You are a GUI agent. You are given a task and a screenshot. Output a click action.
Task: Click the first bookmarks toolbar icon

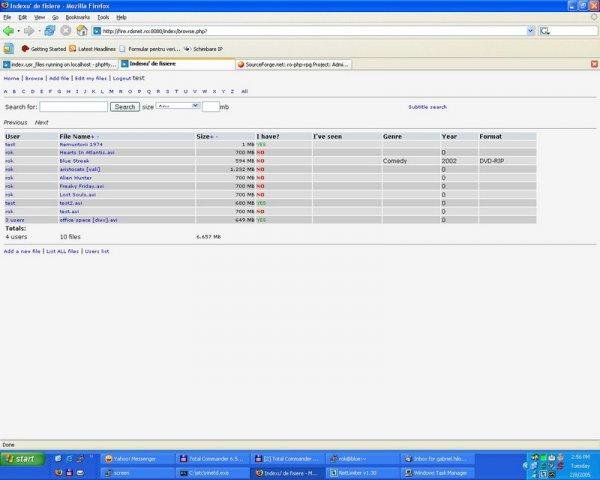tap(9, 49)
